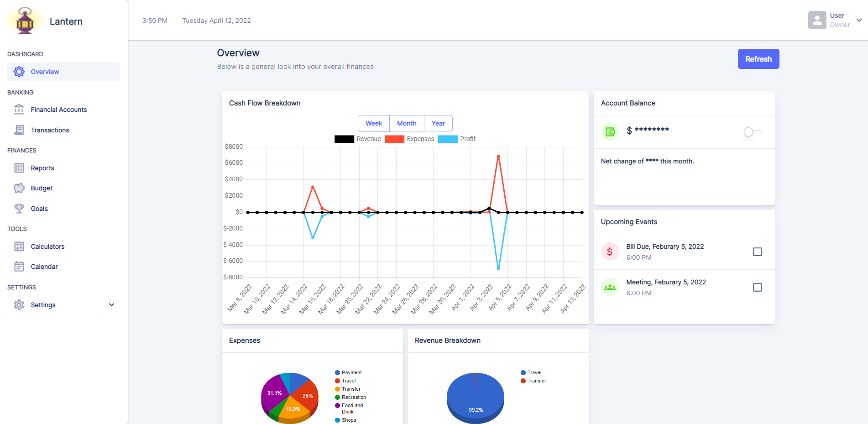The image size is (868, 424).
Task: Click the Lantern logo icon
Action: [x=25, y=21]
